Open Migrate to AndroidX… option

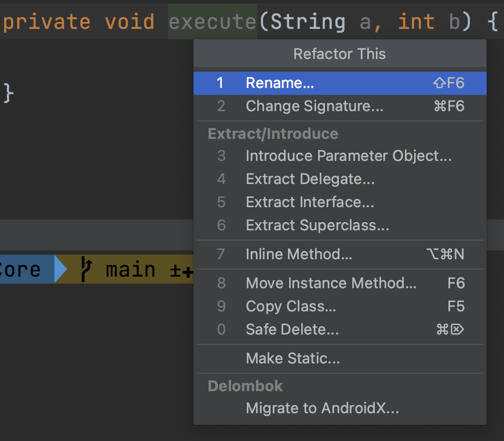pyautogui.click(x=339, y=409)
